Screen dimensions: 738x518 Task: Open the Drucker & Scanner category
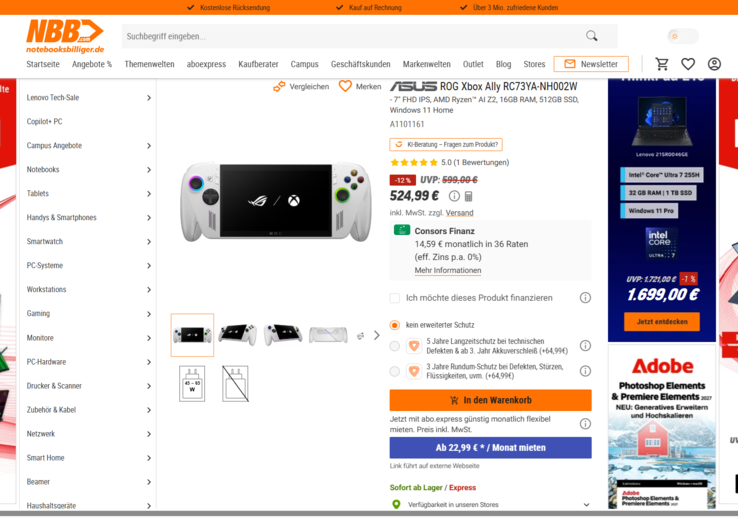[x=54, y=386]
